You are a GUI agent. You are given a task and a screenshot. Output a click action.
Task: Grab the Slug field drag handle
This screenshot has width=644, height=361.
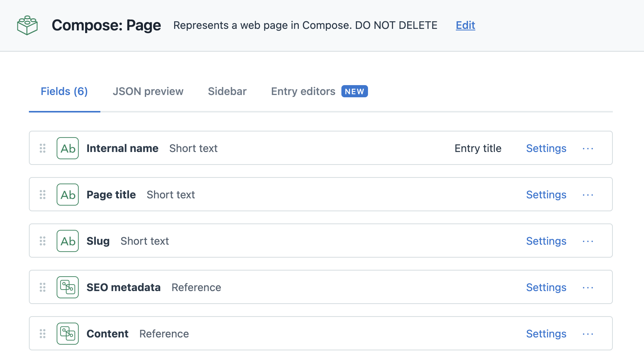click(43, 241)
